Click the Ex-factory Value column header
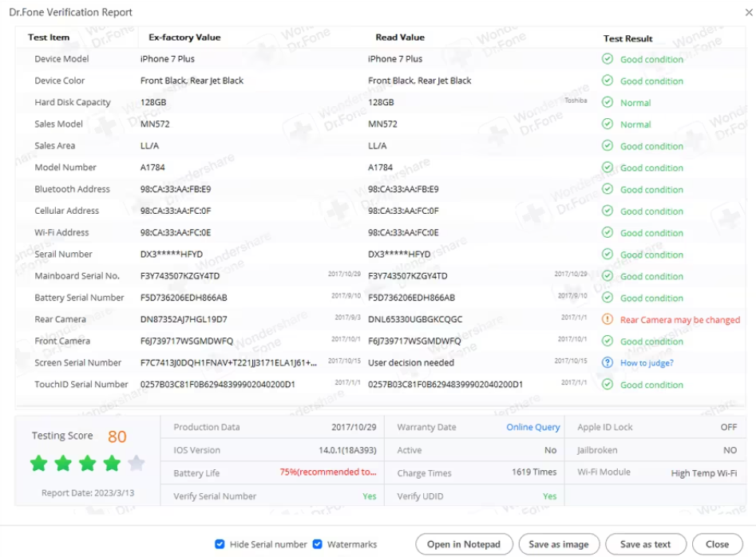The image size is (756, 557). click(184, 37)
